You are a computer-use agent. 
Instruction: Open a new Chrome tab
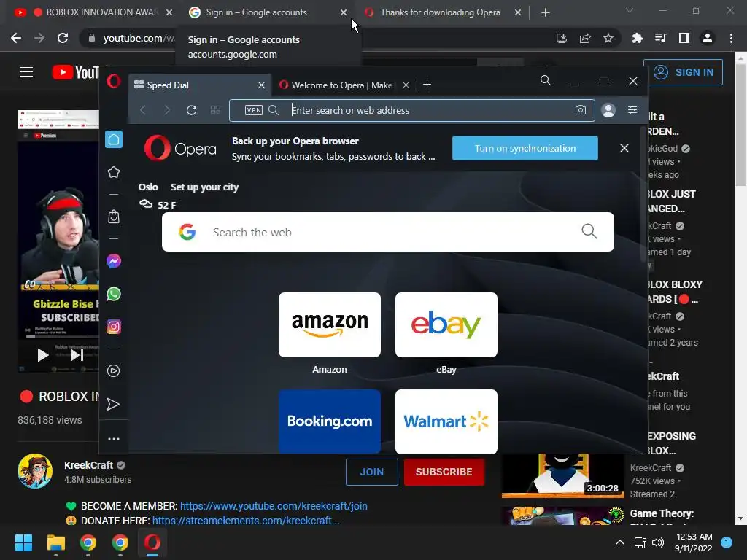(546, 12)
